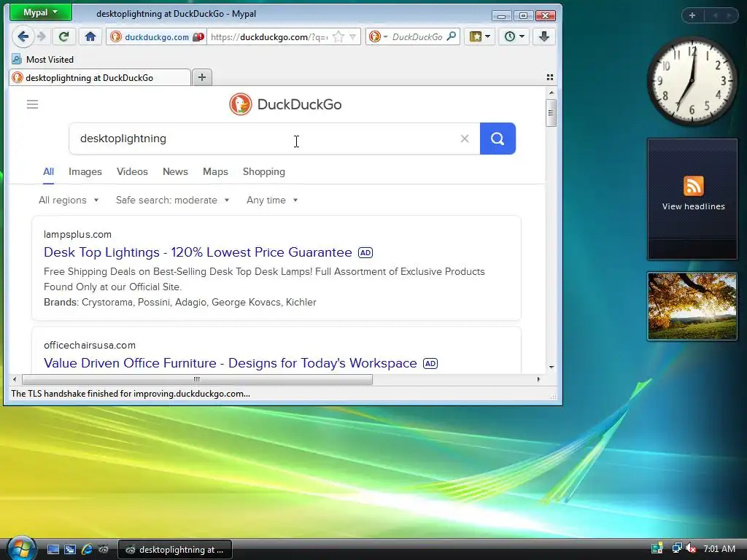Screen dimensions: 747x560
Task: Add gadgets with the sidebar plus button
Action: pyautogui.click(x=692, y=15)
